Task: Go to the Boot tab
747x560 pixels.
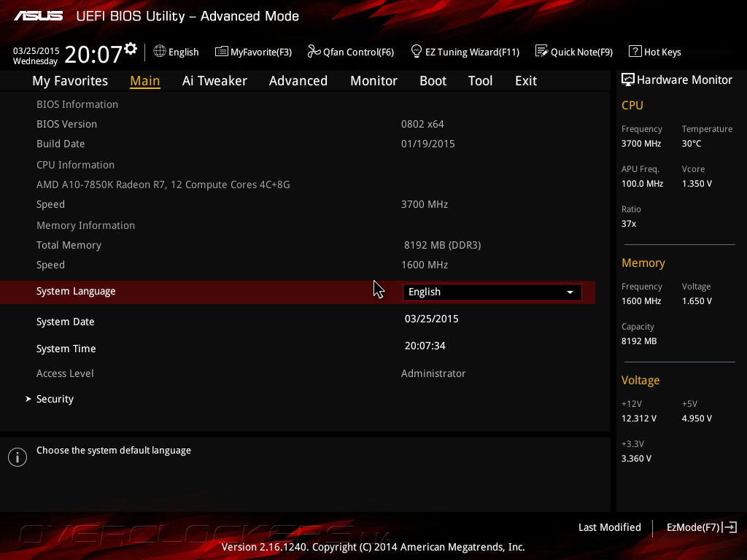Action: tap(433, 81)
